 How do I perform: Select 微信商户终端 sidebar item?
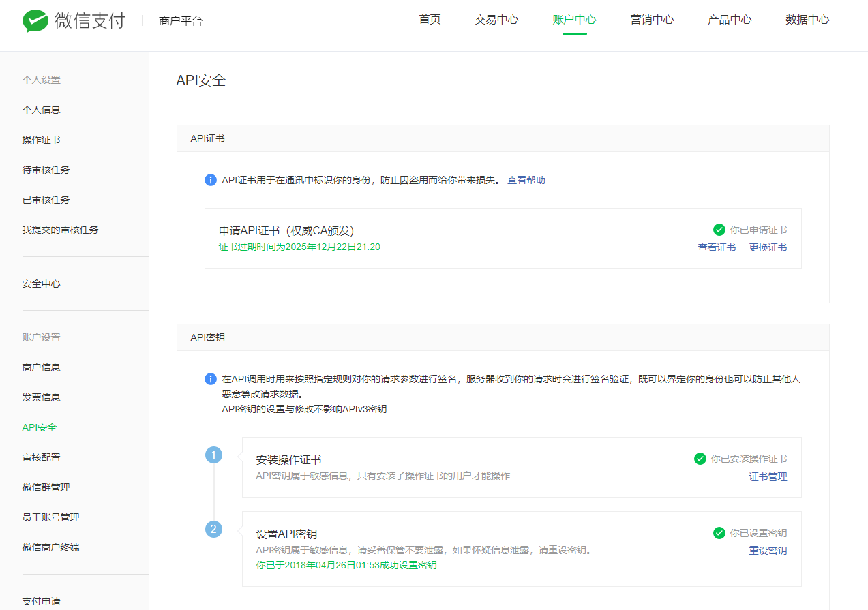(x=50, y=547)
